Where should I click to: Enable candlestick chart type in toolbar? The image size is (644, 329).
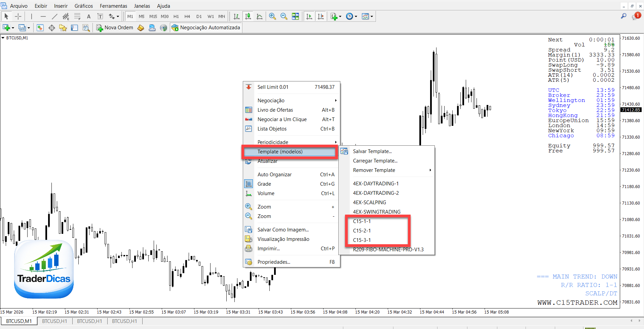(248, 16)
